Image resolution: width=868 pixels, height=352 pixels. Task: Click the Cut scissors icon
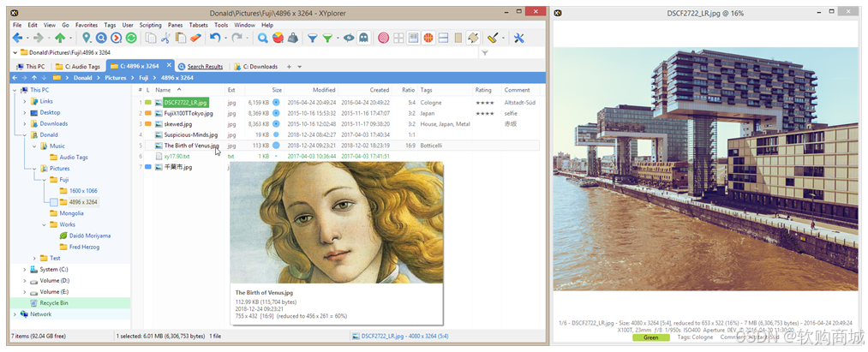[165, 38]
